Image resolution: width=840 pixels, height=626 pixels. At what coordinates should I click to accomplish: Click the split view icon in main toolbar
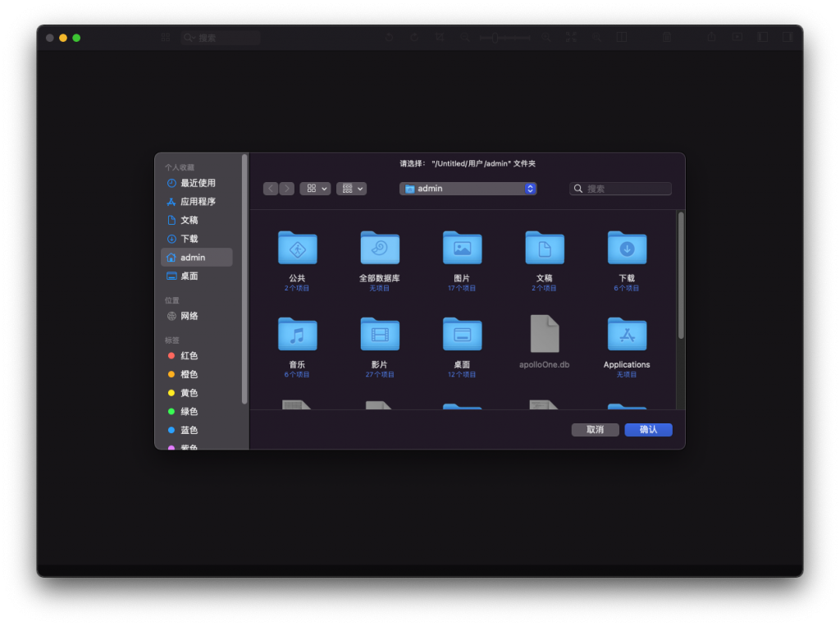point(622,38)
